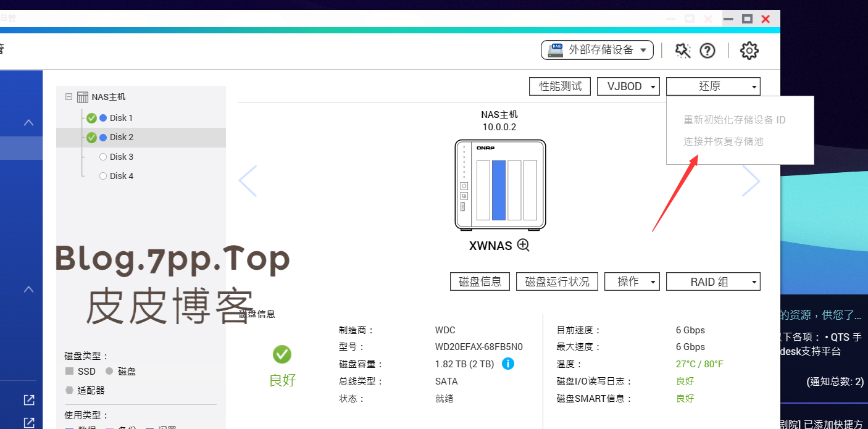This screenshot has width=868, height=429.
Task: Click the blue highlighted disk bay in NAS image
Action: (x=499, y=190)
